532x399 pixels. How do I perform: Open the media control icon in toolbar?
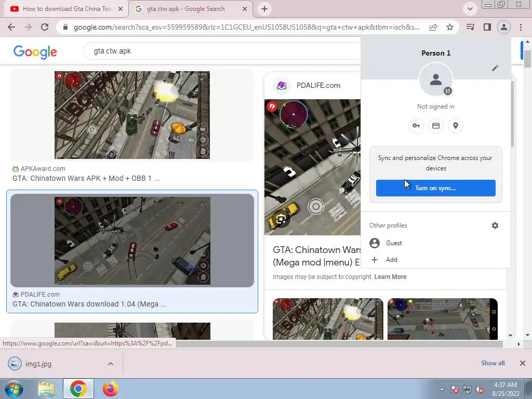pos(470,27)
